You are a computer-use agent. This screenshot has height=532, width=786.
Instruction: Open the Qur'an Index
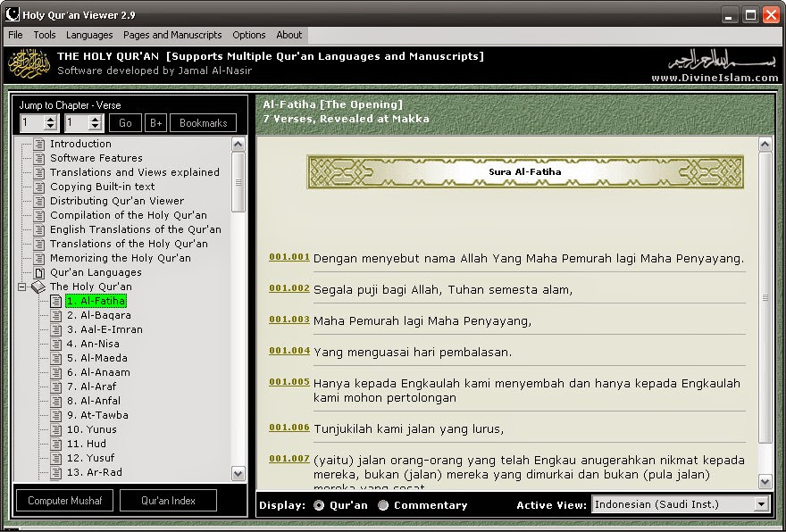(169, 501)
